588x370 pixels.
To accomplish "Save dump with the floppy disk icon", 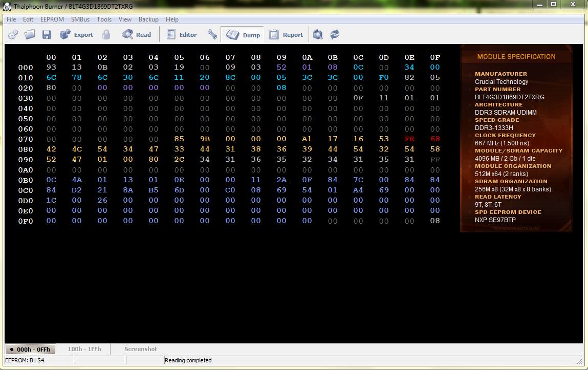I will pyautogui.click(x=47, y=34).
